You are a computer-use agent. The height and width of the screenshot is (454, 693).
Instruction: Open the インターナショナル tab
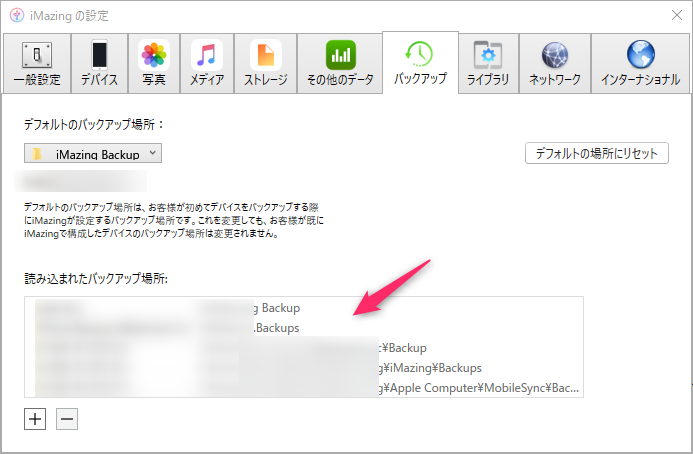pos(640,63)
